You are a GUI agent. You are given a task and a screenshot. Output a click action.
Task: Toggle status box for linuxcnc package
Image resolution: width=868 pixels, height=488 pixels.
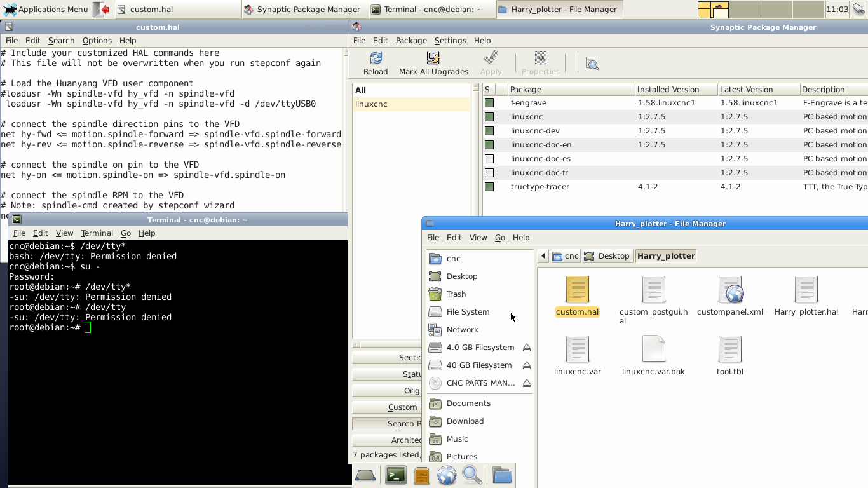[489, 116]
